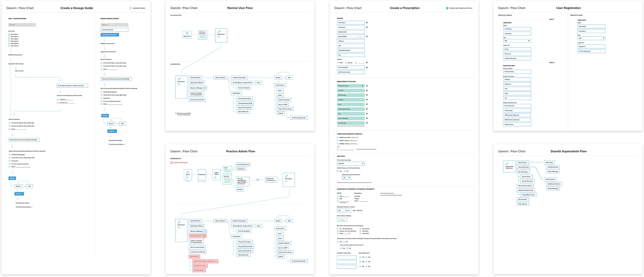The height and width of the screenshot is (277, 644).
Task: Click patient First Name field in Create a Prescription
Action: (351, 23)
